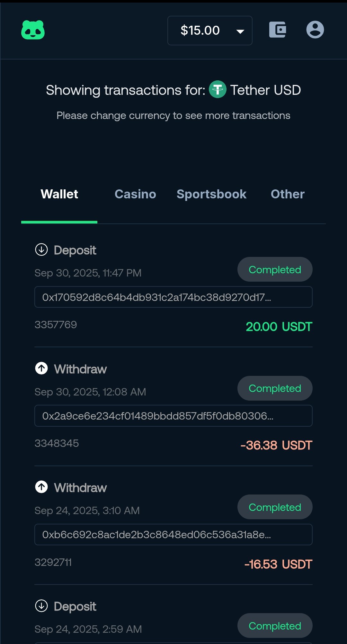Click Completed badge on Sep 30 deposit

275,269
